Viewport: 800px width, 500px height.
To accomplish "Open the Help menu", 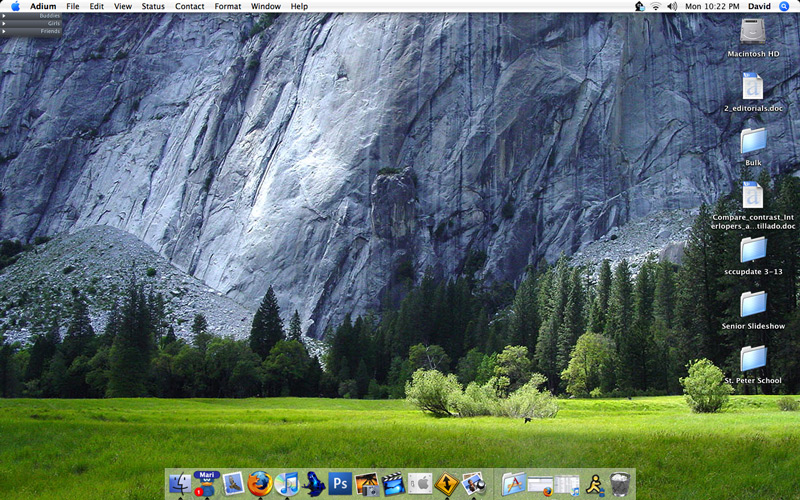I will (x=299, y=6).
